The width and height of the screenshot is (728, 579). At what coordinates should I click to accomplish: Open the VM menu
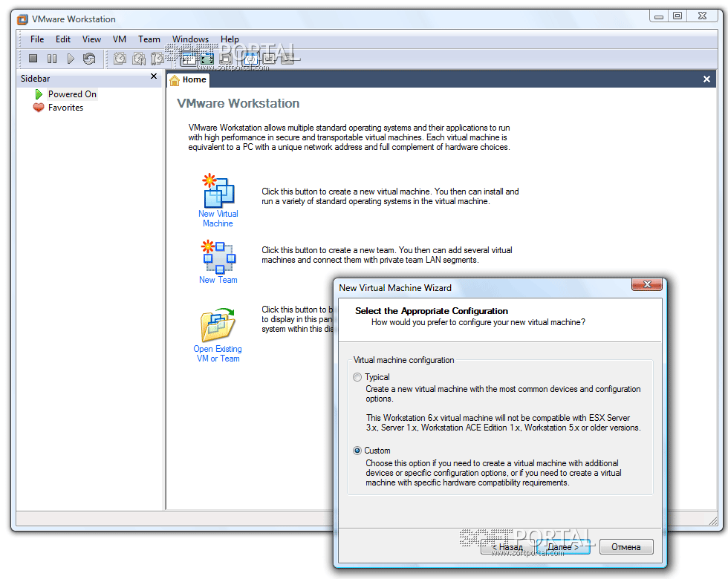120,39
